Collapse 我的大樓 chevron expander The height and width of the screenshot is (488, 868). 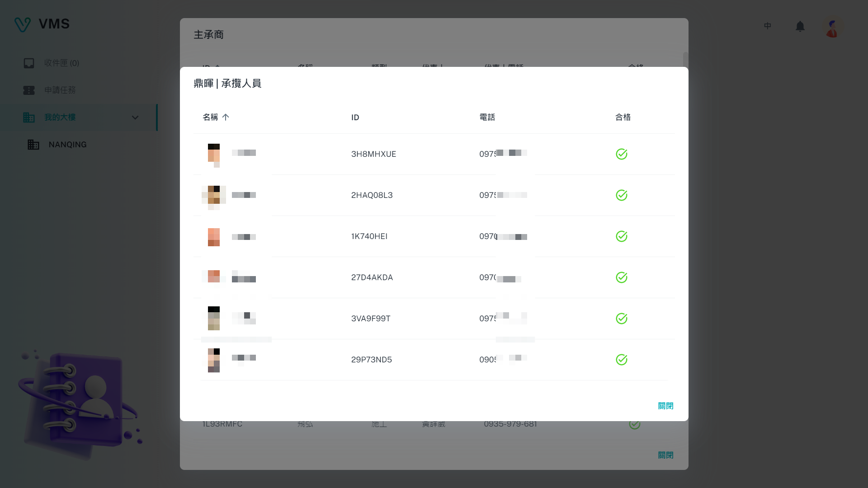[x=135, y=117]
